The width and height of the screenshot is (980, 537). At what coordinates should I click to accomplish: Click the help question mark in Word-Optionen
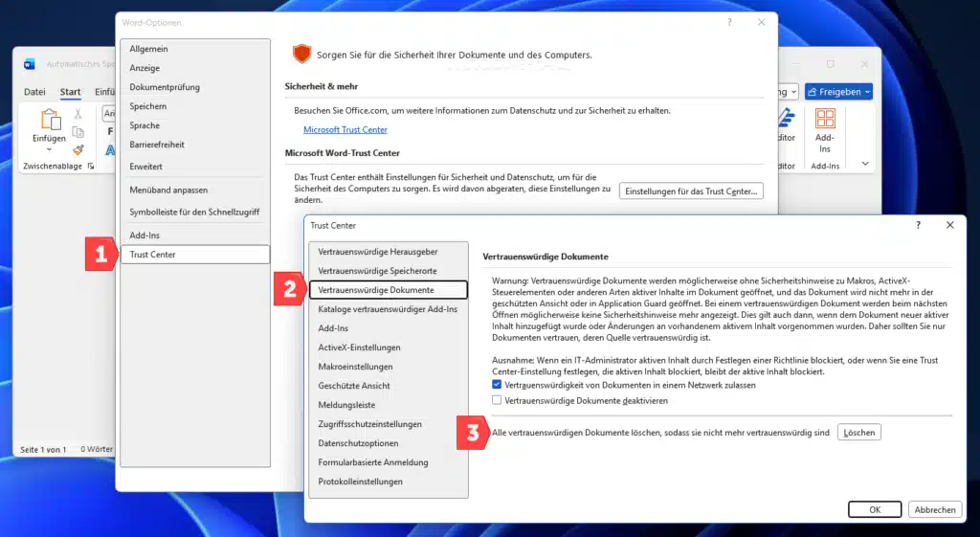coord(729,22)
